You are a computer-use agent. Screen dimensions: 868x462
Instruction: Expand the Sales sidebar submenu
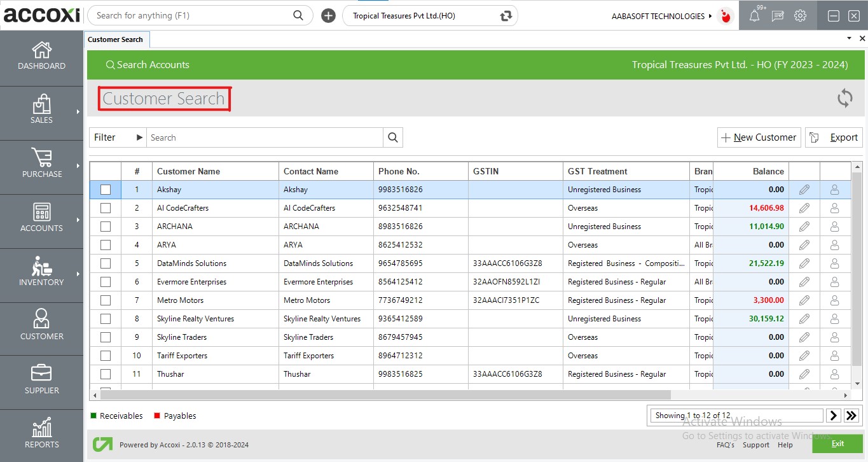point(78,112)
